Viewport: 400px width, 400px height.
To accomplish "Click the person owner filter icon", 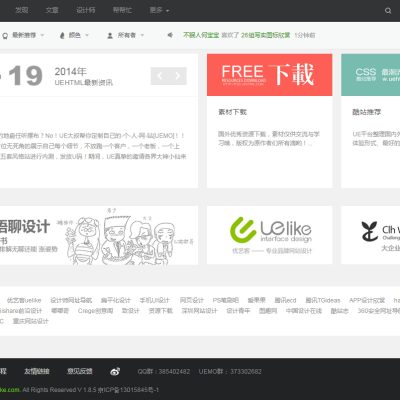I will click(x=110, y=35).
